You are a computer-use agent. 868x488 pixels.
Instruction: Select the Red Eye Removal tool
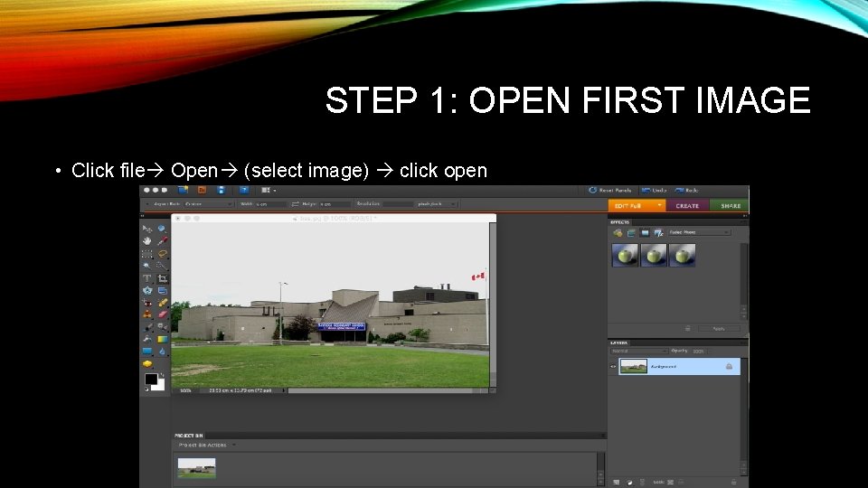(147, 303)
